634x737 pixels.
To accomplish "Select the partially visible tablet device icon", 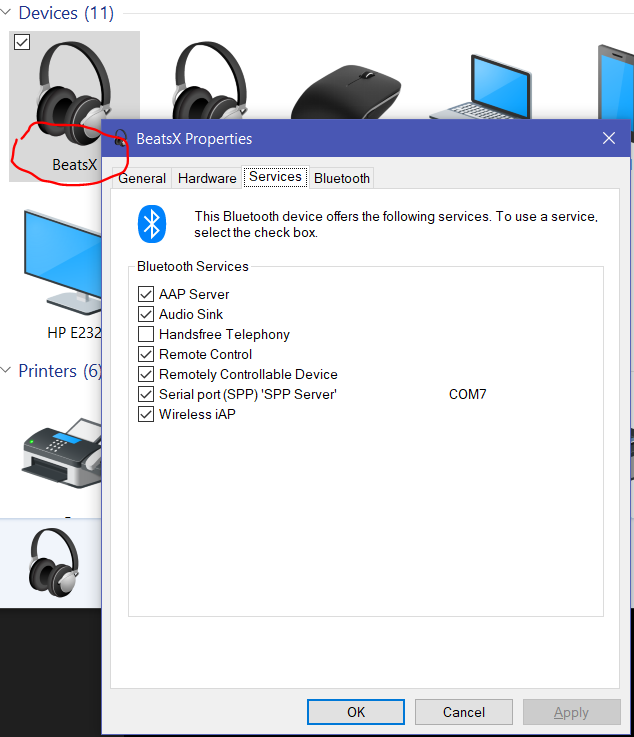I will pos(616,82).
